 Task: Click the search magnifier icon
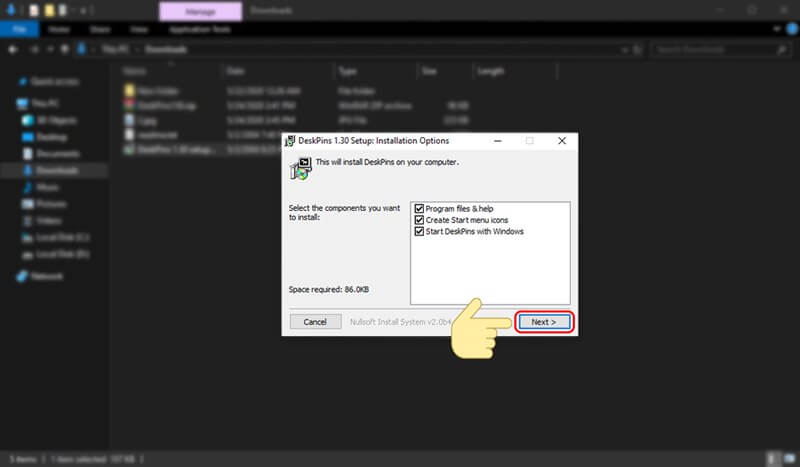[781, 49]
